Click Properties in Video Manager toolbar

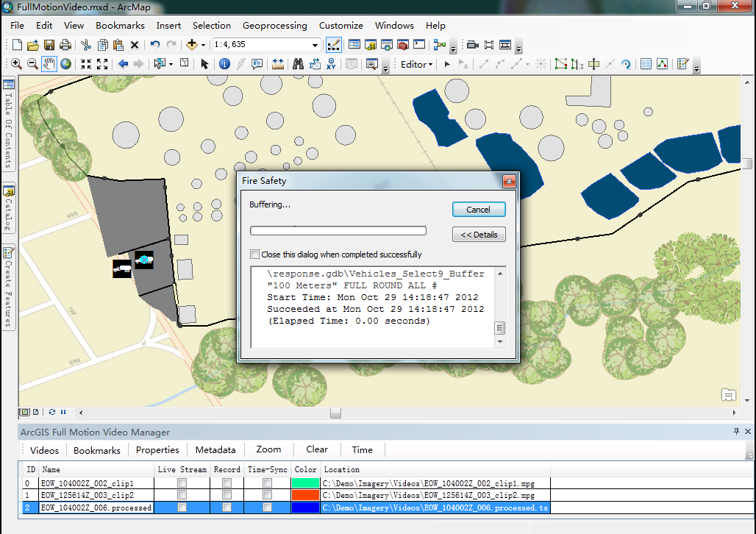(157, 449)
